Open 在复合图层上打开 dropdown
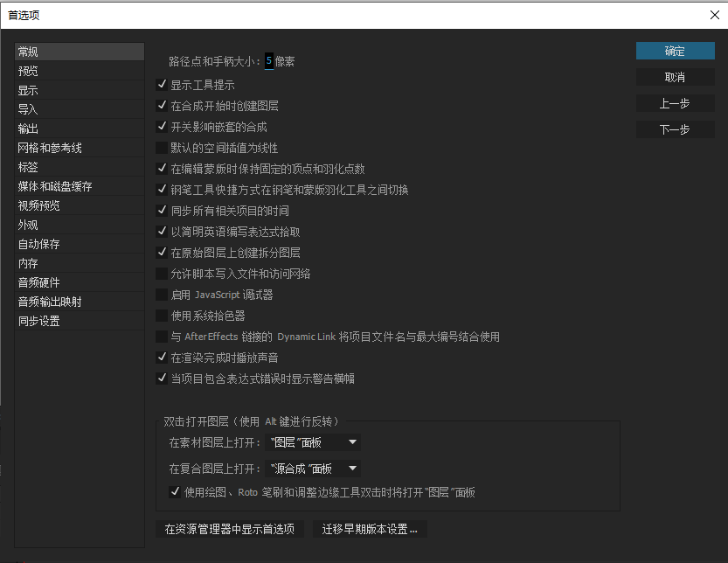728x563 pixels. point(313,469)
